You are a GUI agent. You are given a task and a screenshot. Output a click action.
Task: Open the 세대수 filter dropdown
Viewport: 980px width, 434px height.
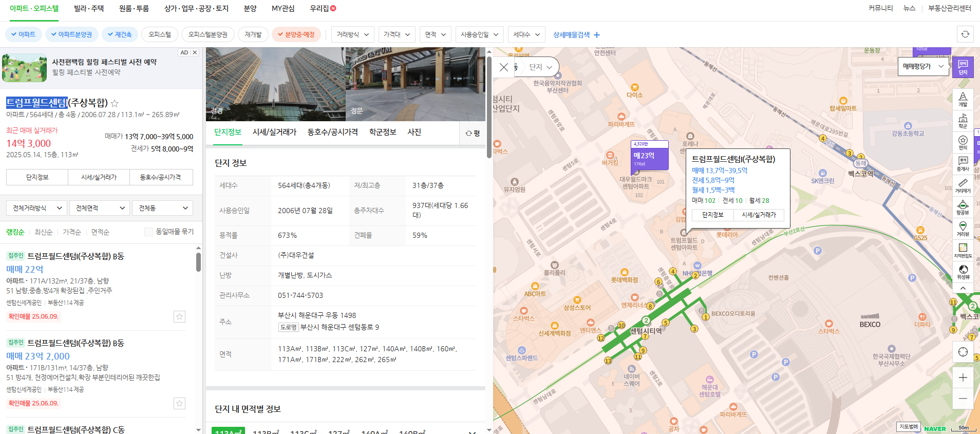pyautogui.click(x=526, y=34)
